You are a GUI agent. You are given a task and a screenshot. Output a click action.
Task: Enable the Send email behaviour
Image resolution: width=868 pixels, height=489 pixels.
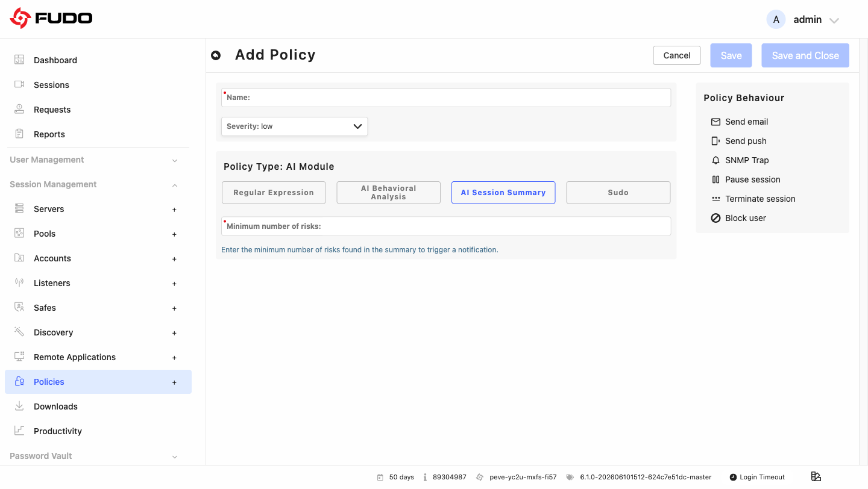740,122
